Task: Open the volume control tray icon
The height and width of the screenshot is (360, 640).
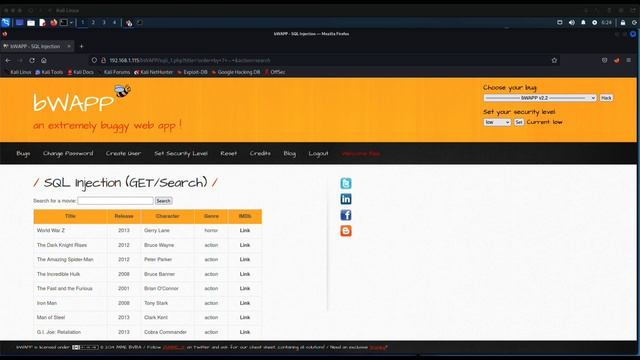Action: [571, 22]
